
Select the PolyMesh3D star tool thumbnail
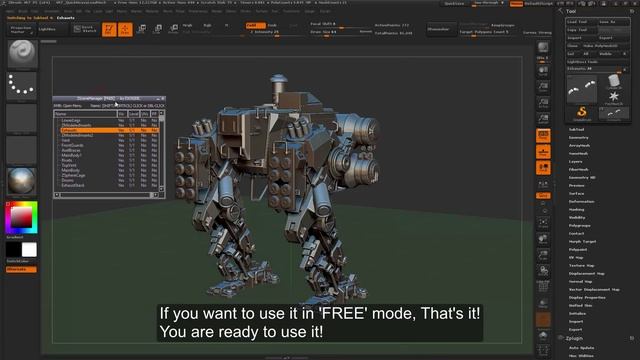point(613,98)
